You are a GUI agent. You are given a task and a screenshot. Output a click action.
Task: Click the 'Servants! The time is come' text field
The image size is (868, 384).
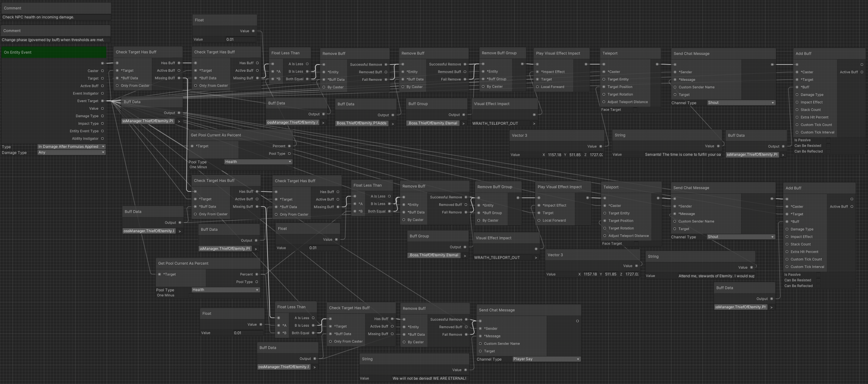coord(682,155)
